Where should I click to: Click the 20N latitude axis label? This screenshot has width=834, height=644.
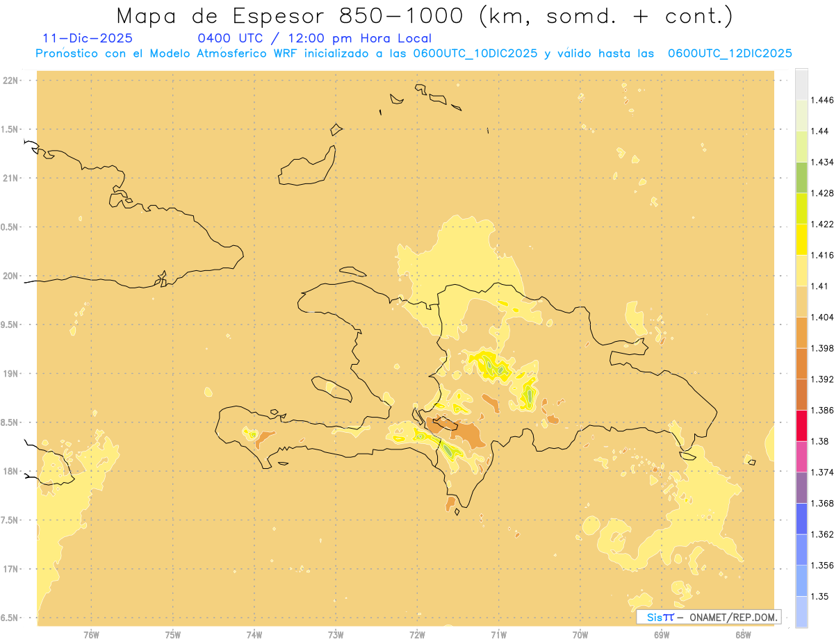[x=10, y=276]
